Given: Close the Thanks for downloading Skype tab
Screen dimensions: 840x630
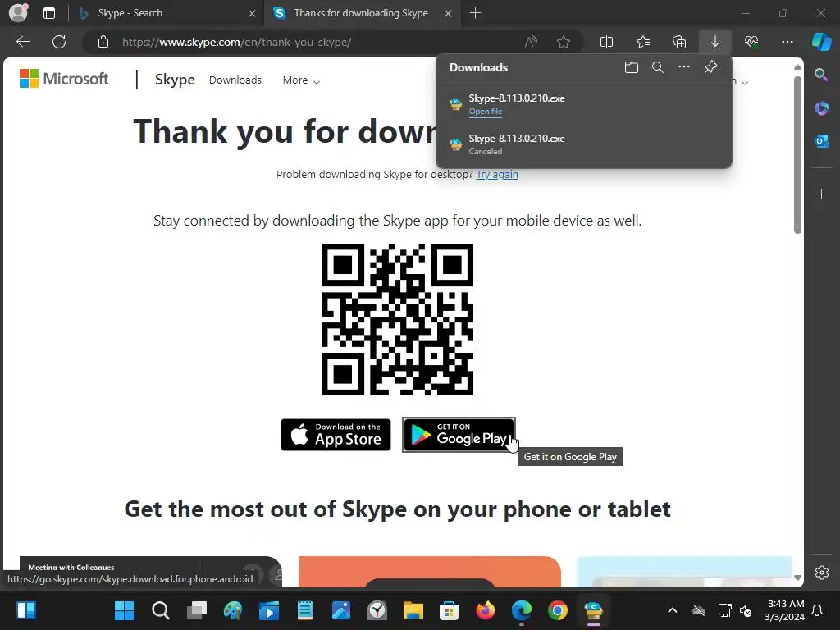Looking at the screenshot, I should pos(449,13).
